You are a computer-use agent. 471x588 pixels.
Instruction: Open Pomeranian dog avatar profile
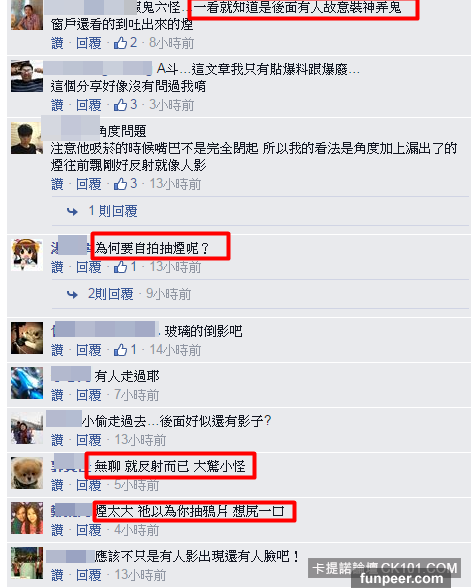tap(27, 473)
